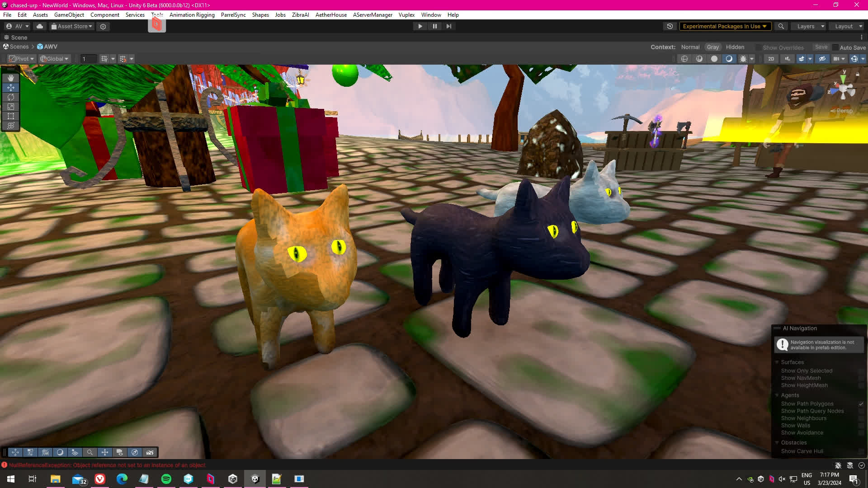The height and width of the screenshot is (488, 868).
Task: Enable the Auto Save checkbox
Action: tap(835, 47)
